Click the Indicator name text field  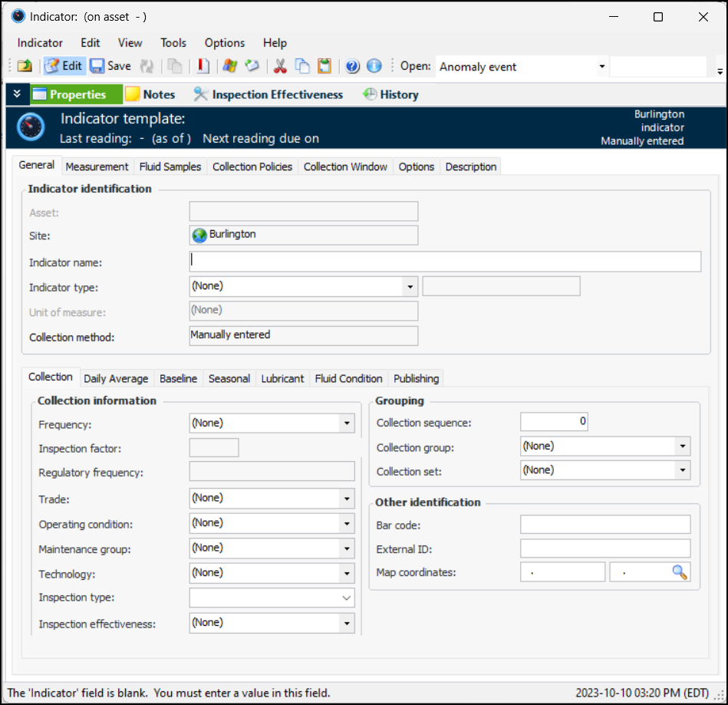coord(445,262)
